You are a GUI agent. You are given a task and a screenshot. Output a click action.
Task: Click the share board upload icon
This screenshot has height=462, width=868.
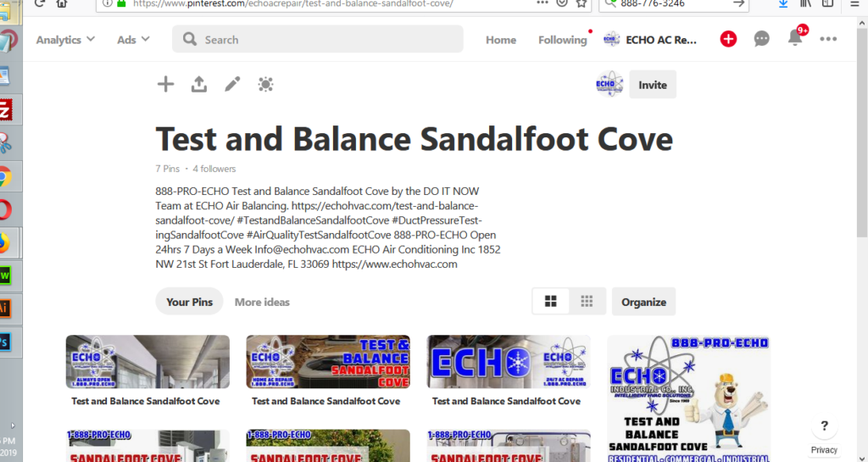[x=198, y=84]
